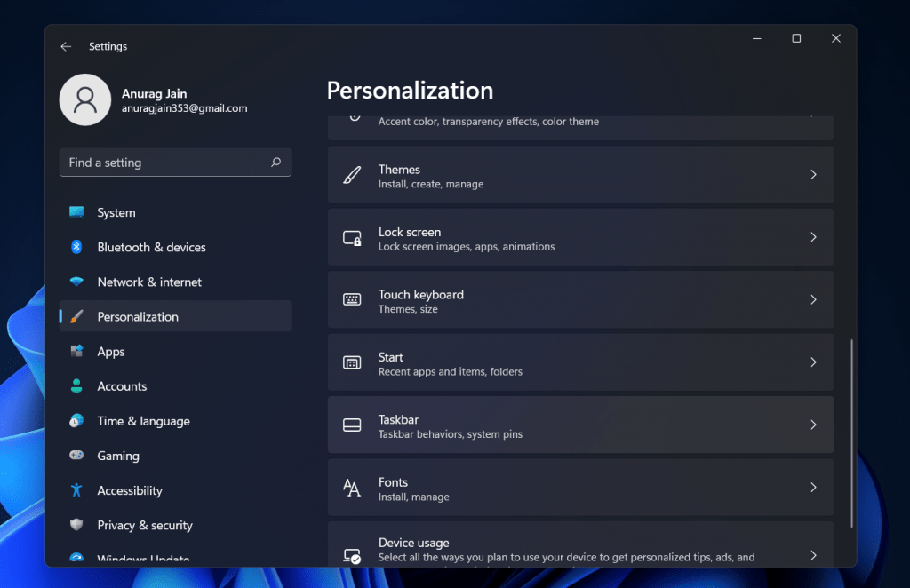Click the Bluetooth icon in the sidebar
This screenshot has height=588, width=910.
pos(76,247)
